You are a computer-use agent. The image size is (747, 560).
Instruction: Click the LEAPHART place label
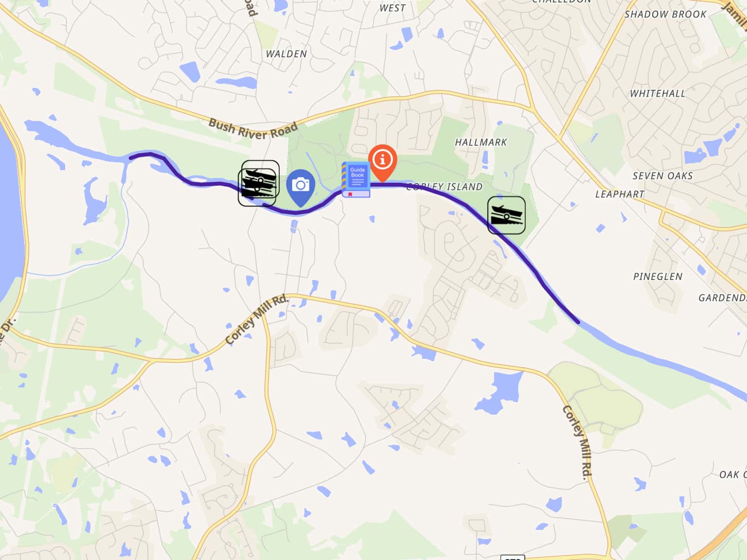click(x=620, y=194)
